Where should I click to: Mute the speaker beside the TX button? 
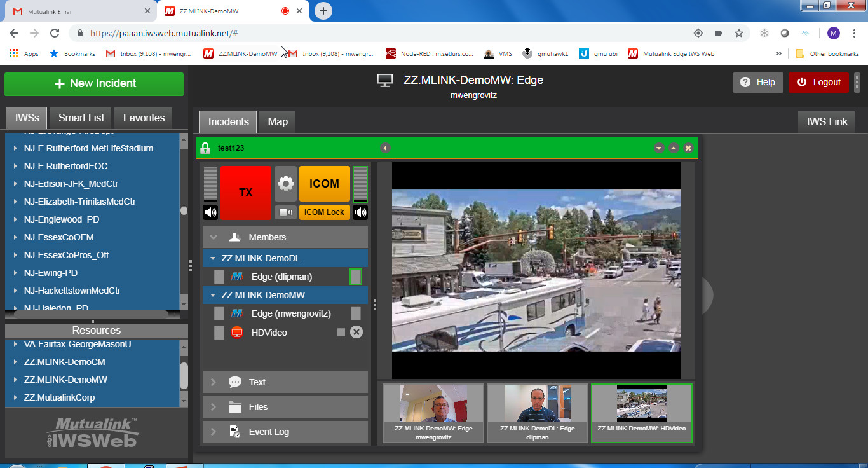[x=210, y=212]
